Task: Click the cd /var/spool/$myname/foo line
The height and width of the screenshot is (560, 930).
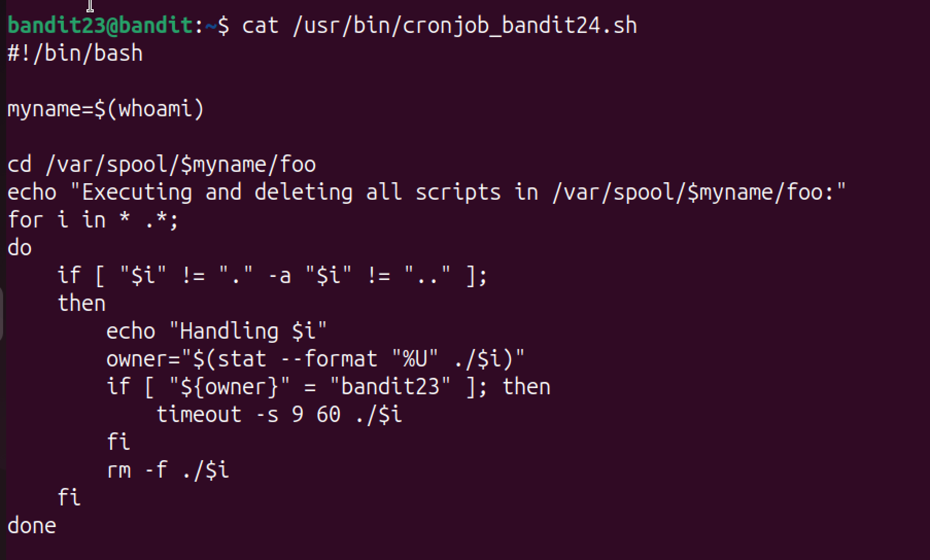Action: coord(162,165)
